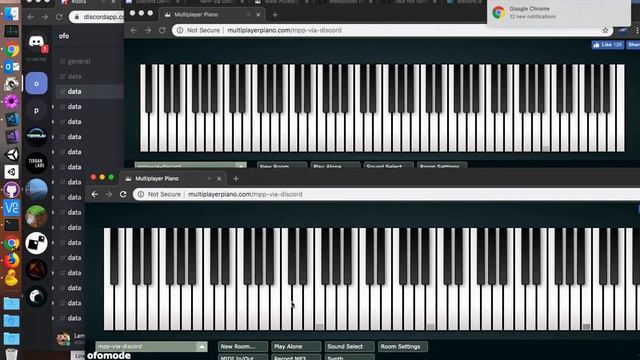Open Outlook from the dock
Image resolution: width=640 pixels, height=360 pixels.
pos(11,67)
